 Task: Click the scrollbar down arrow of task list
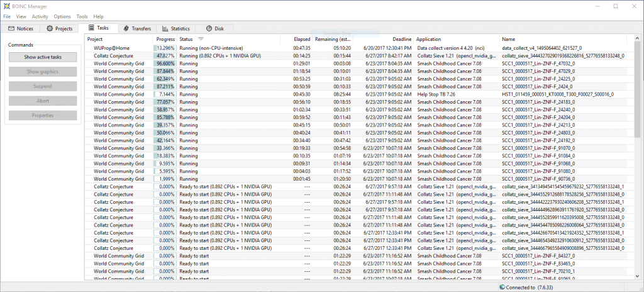(x=637, y=277)
